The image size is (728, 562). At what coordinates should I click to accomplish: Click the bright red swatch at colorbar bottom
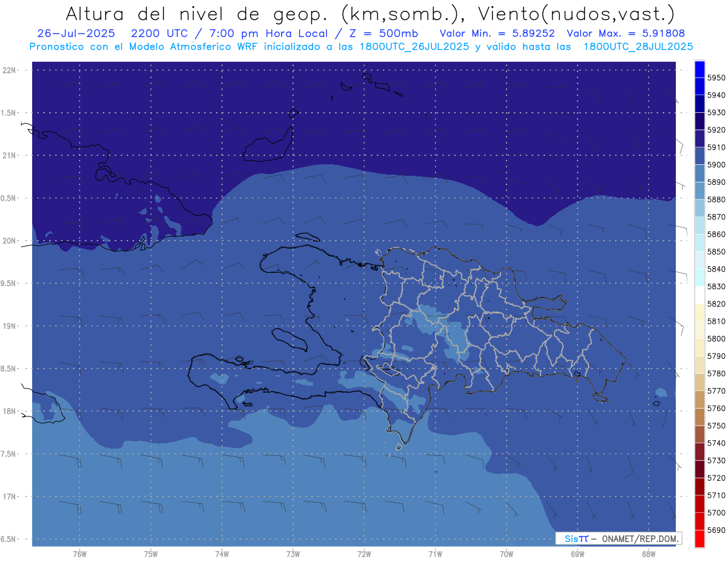[699, 539]
